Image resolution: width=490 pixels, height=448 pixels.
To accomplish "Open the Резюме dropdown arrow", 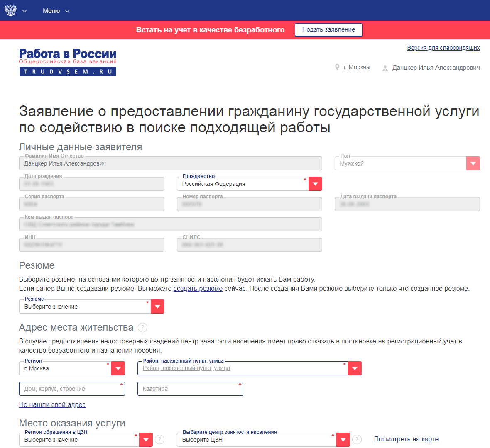I will click(157, 307).
